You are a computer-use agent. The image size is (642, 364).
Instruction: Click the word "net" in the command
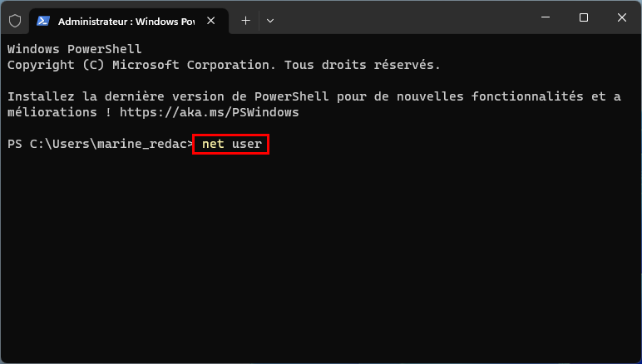coord(213,144)
